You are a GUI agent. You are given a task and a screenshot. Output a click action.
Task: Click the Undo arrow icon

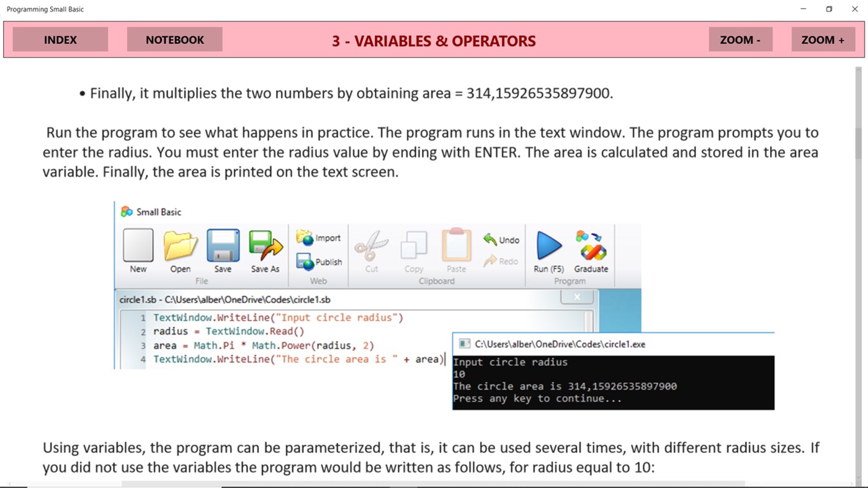[490, 239]
